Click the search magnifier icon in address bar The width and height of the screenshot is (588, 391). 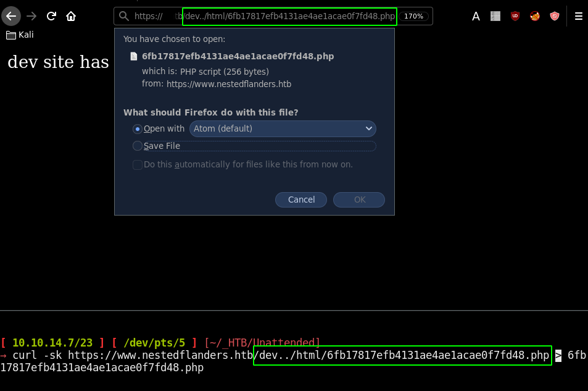tap(124, 16)
